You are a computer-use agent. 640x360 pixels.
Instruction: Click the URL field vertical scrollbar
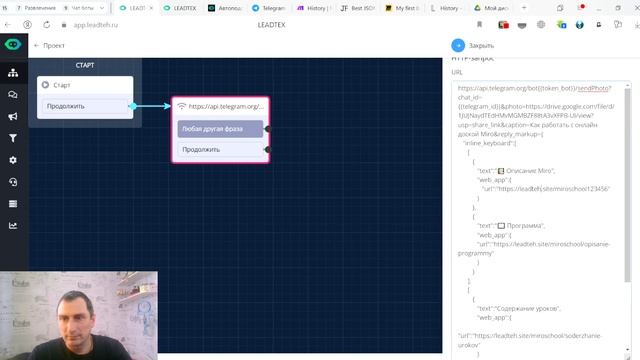click(628, 184)
